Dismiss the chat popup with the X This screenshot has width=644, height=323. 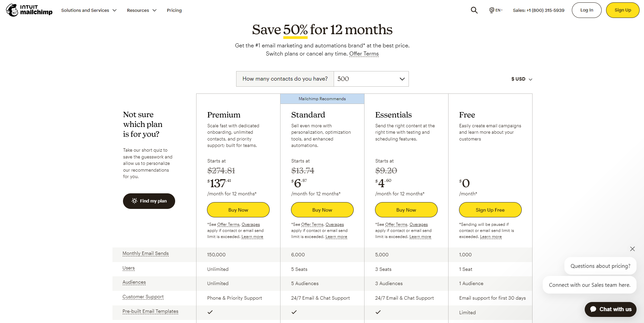click(632, 249)
